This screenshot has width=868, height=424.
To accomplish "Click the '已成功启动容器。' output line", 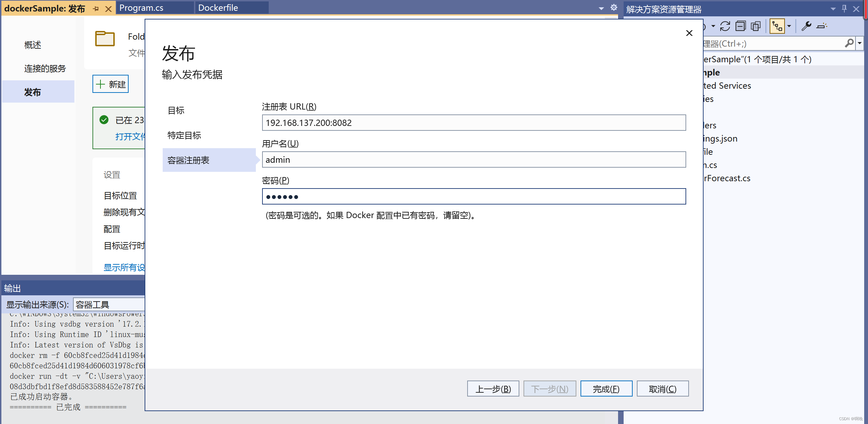I will (x=42, y=397).
